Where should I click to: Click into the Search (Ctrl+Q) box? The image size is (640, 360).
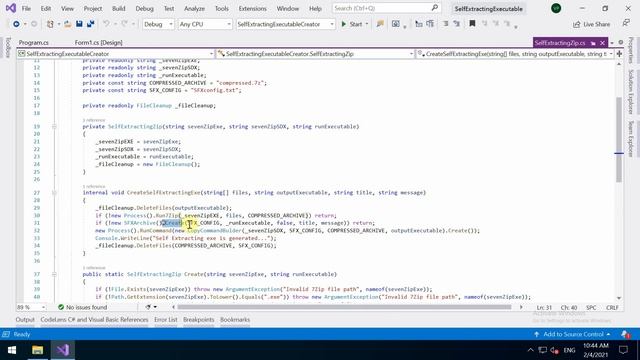click(x=386, y=8)
